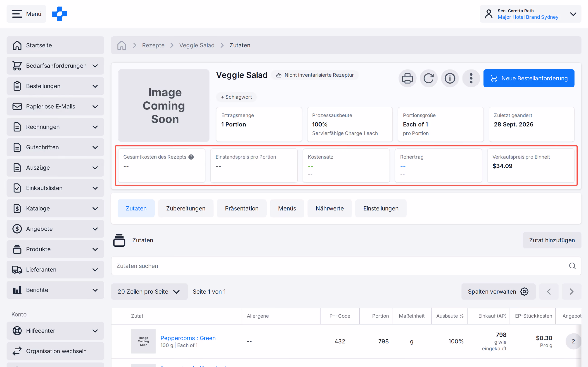Open the recipe info icon
Viewport: 588px width, 367px height.
coord(450,78)
